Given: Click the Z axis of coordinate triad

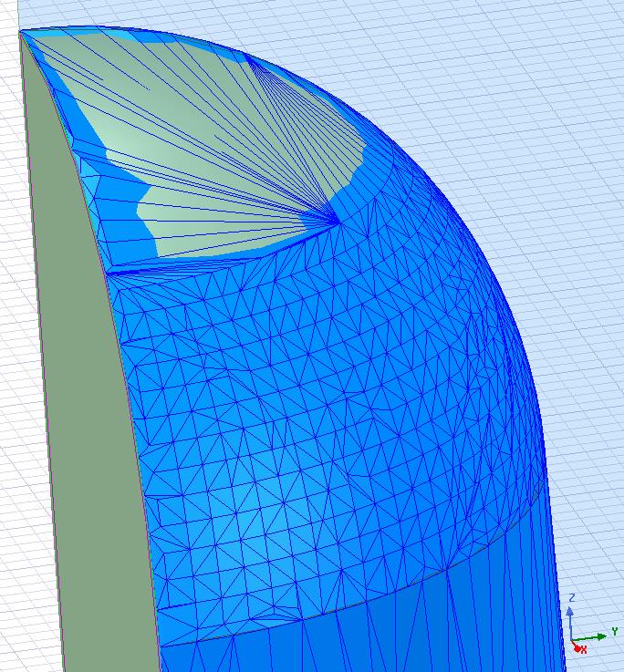Looking at the screenshot, I should [570, 623].
